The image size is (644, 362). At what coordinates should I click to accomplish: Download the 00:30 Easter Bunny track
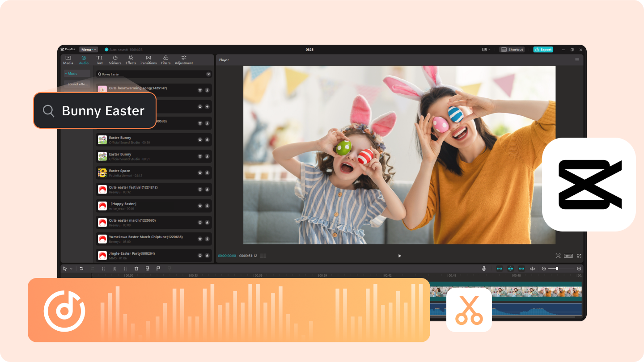[207, 140]
